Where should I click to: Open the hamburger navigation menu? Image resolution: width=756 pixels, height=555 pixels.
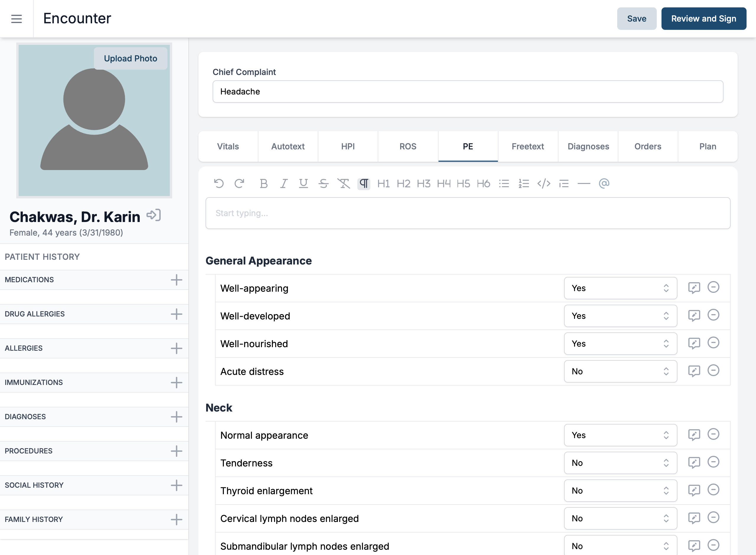click(x=17, y=19)
